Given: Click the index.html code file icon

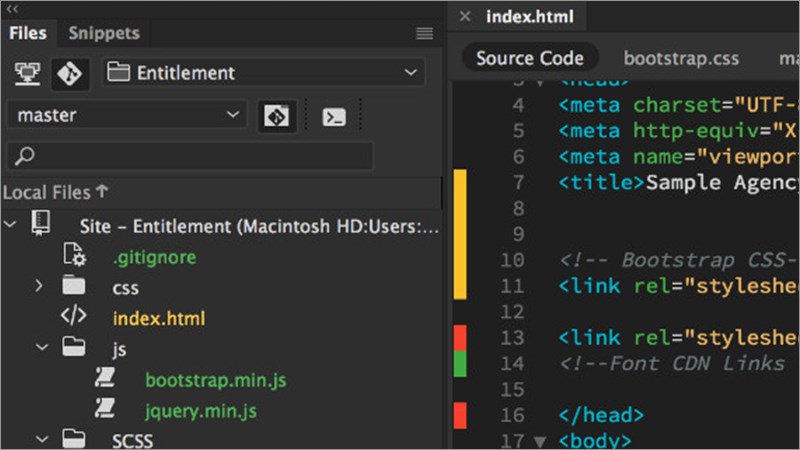Looking at the screenshot, I should [x=74, y=318].
